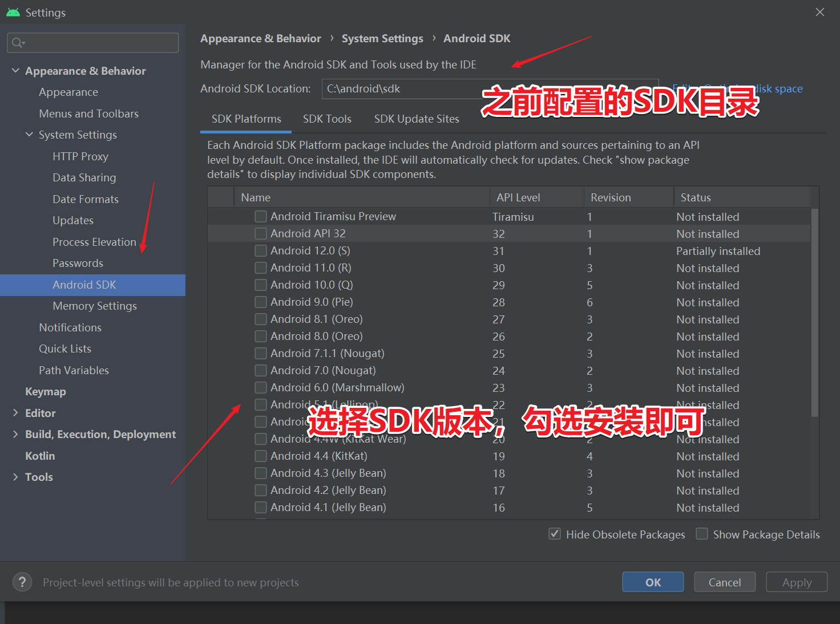
Task: Click Partially installed status text
Action: [718, 251]
